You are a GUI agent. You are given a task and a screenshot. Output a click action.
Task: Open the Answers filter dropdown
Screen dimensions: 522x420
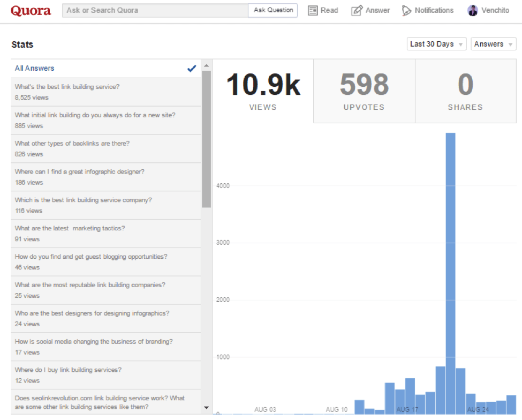point(494,44)
